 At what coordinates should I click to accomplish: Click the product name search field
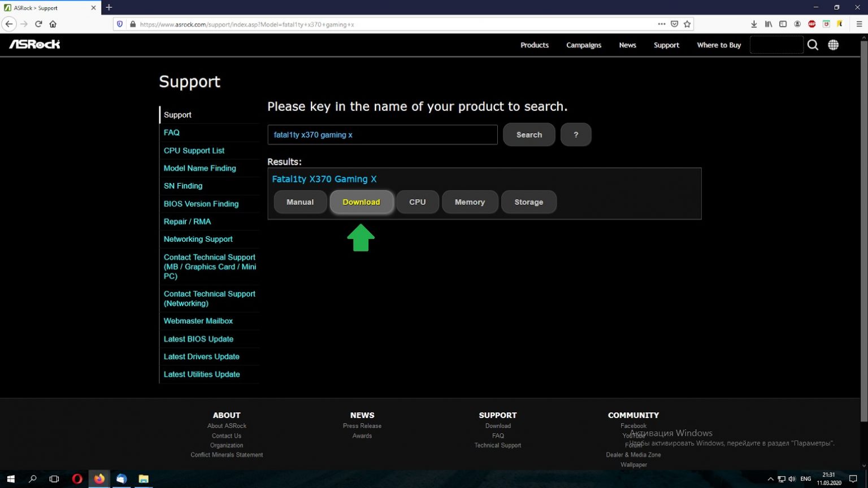click(383, 135)
